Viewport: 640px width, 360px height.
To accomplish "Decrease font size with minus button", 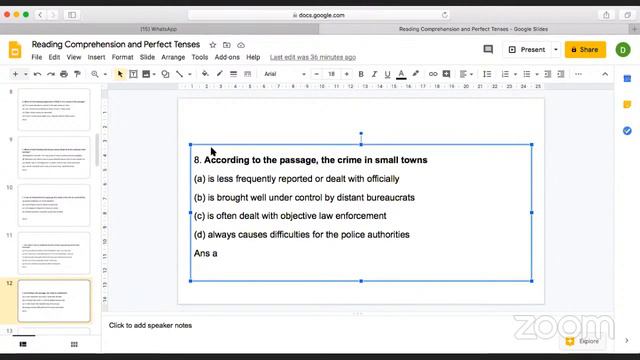I will tap(316, 74).
